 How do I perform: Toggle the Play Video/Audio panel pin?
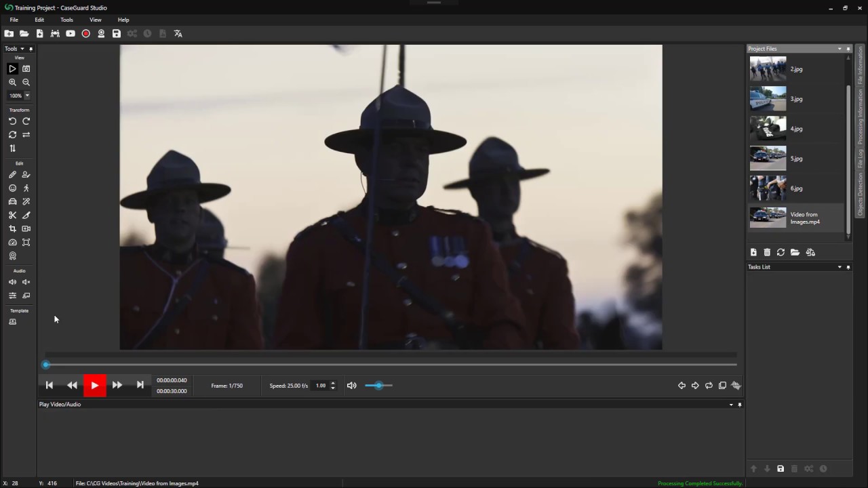point(740,405)
